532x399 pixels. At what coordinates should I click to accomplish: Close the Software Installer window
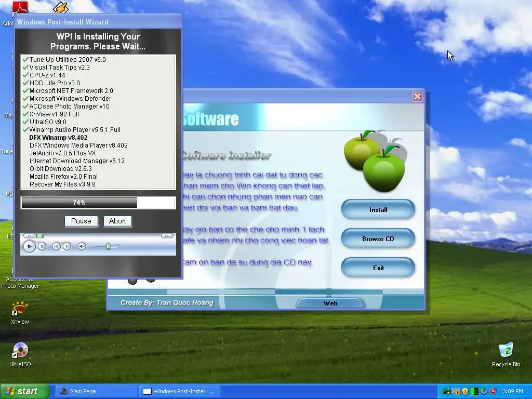coord(417,96)
